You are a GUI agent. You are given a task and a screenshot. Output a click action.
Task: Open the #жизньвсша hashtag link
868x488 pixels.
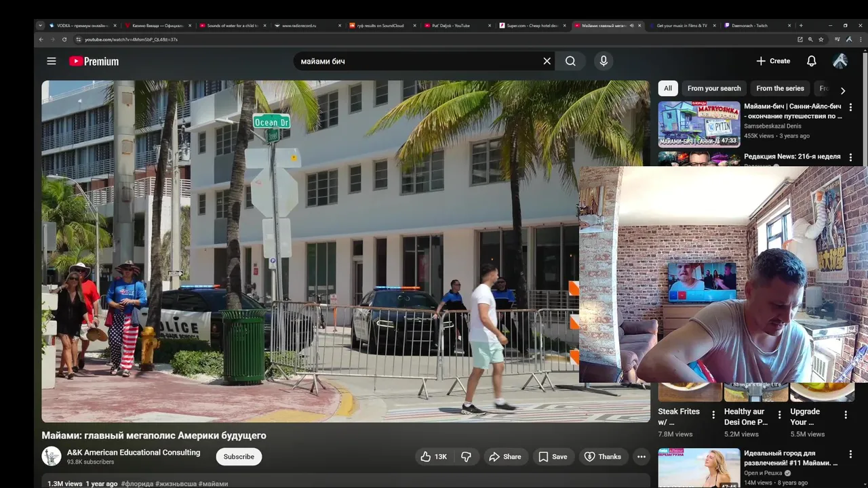pos(176,484)
